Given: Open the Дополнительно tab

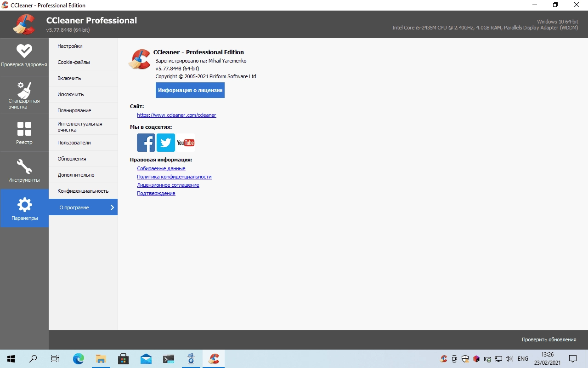Looking at the screenshot, I should point(83,175).
